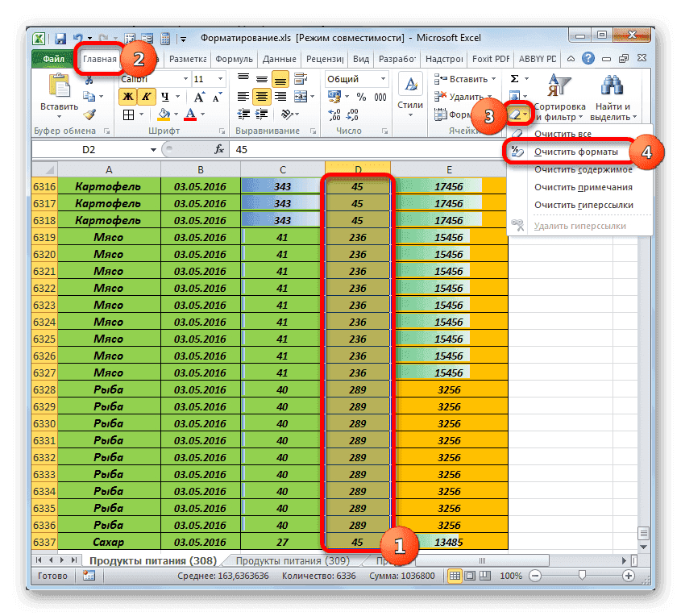Toggle italic formatting off
This screenshot has height=616, width=681.
[145, 96]
